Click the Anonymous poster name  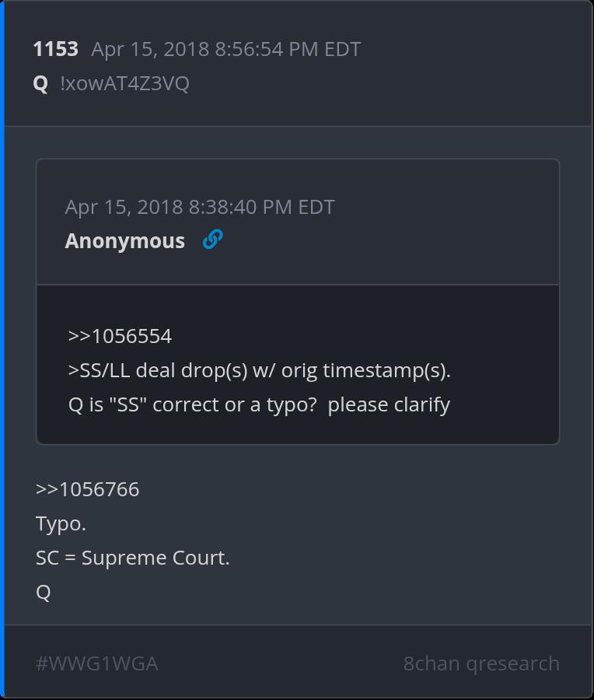[124, 241]
